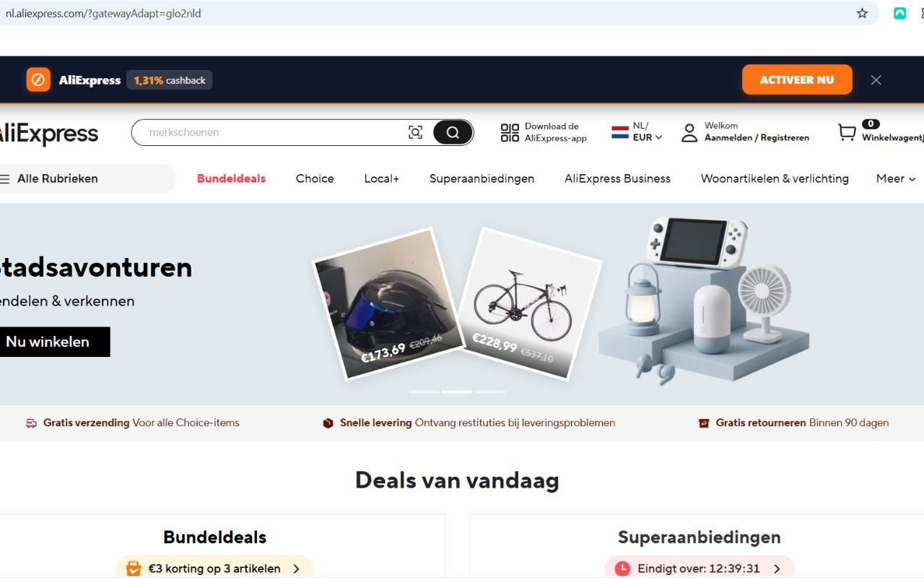924x578 pixels.
Task: Go to Superaanbiedingen in navigation bar
Action: pos(481,178)
